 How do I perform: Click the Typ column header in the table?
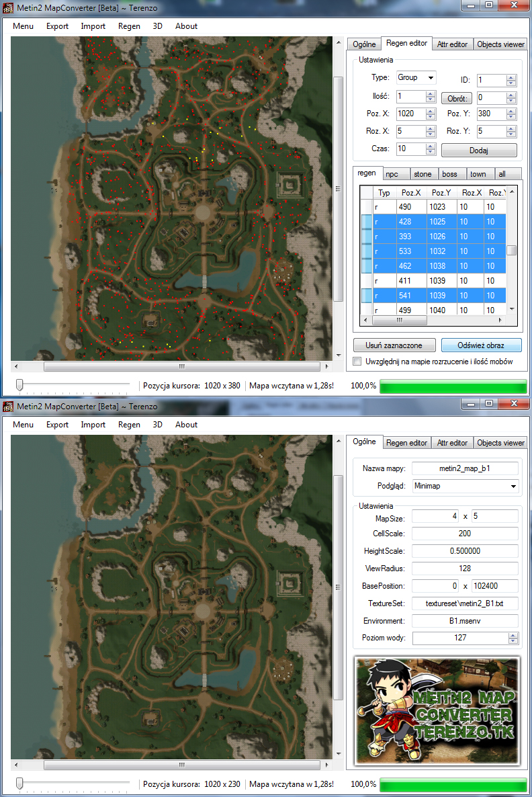384,193
